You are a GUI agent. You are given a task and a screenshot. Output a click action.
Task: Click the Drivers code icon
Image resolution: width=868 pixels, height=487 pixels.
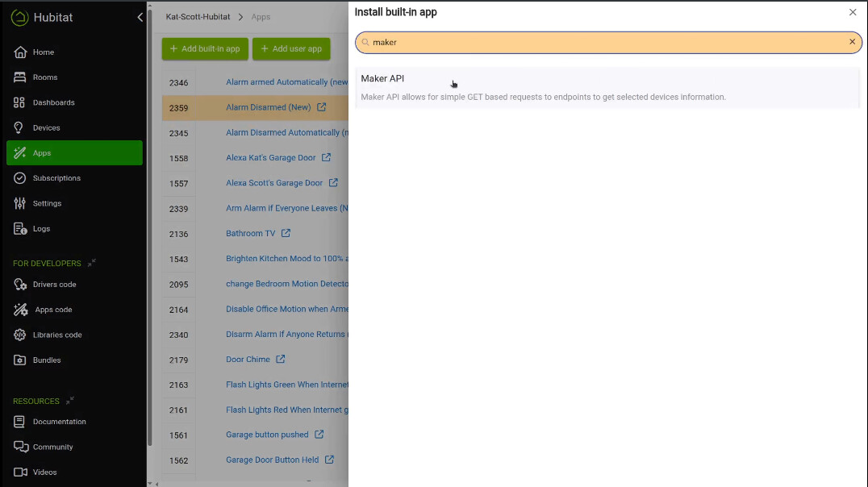pyautogui.click(x=20, y=285)
